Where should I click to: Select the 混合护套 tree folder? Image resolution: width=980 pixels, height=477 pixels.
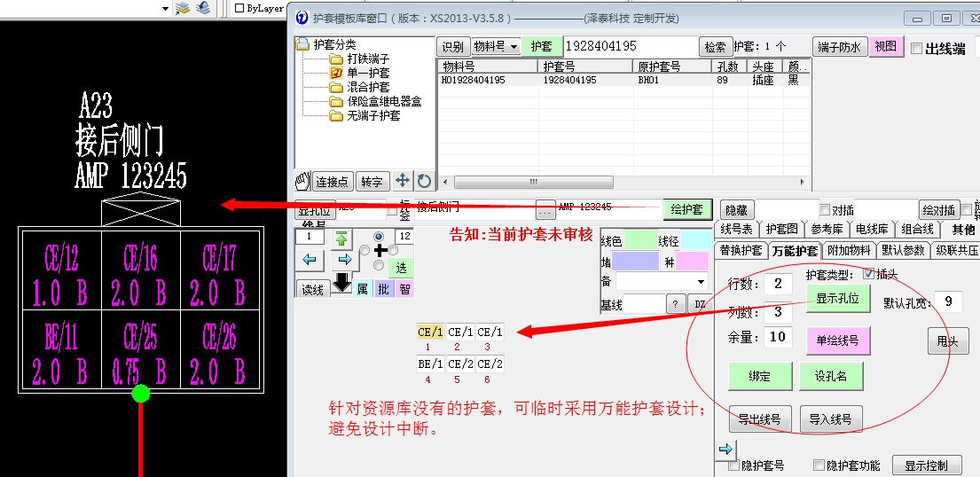[367, 87]
